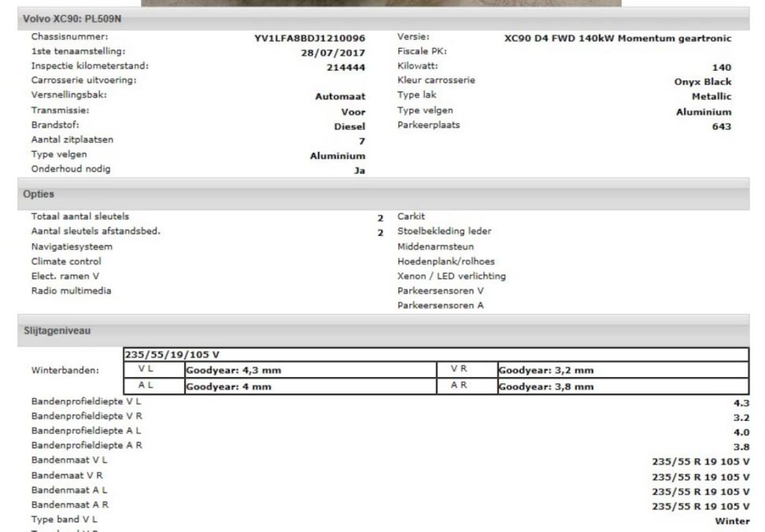Select chassis number YV1LFA8BDJ1210096
Image resolution: width=765 pixels, height=532 pixels.
coord(309,38)
